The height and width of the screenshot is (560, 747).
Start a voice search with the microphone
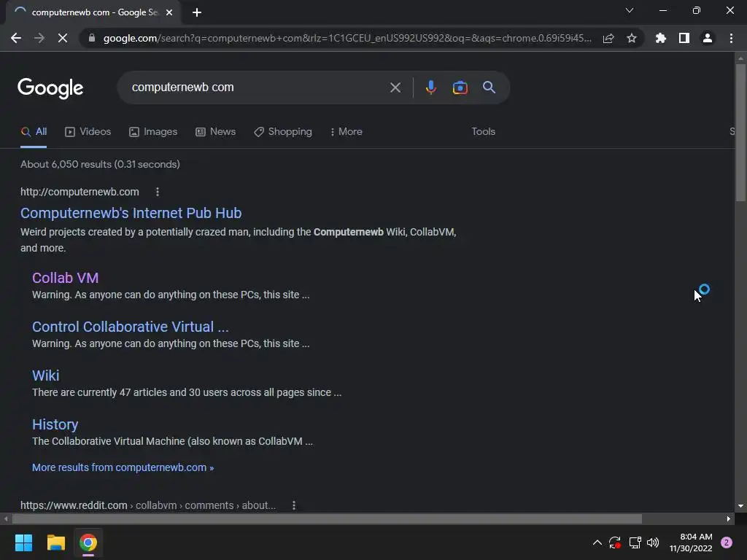[x=430, y=87]
